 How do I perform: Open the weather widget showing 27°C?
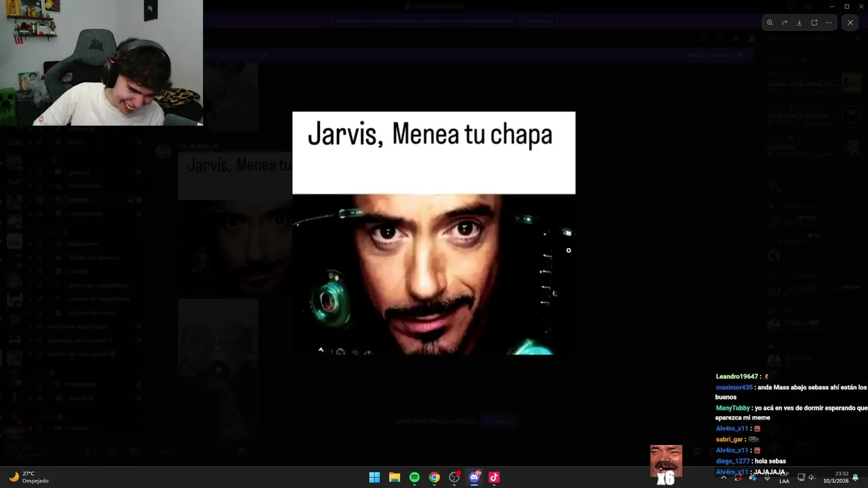coord(28,477)
